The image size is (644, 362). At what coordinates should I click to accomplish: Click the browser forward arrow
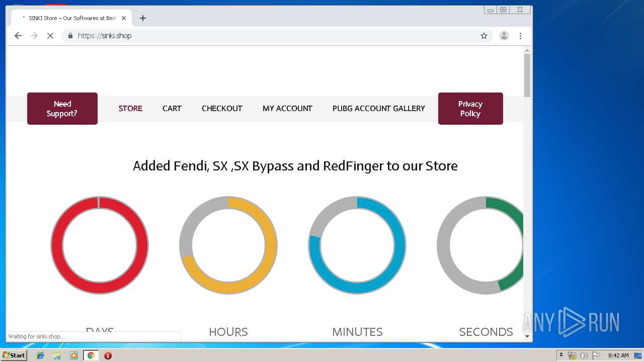point(34,36)
